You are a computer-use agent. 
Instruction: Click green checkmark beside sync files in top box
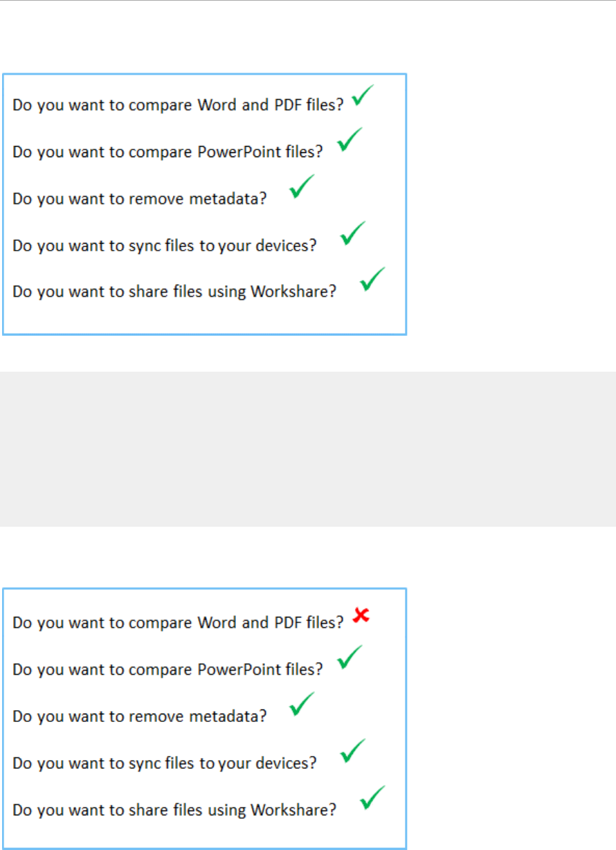pos(353,233)
